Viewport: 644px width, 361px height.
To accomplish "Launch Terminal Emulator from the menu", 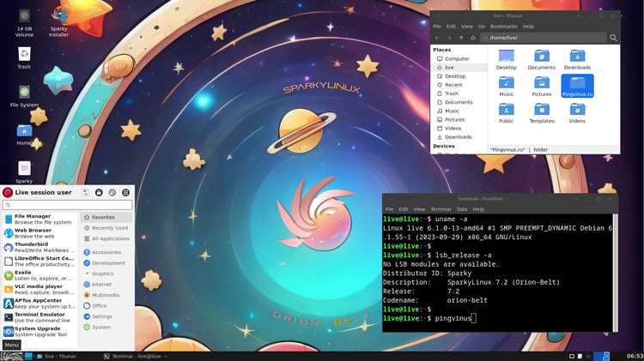I will 39,317.
